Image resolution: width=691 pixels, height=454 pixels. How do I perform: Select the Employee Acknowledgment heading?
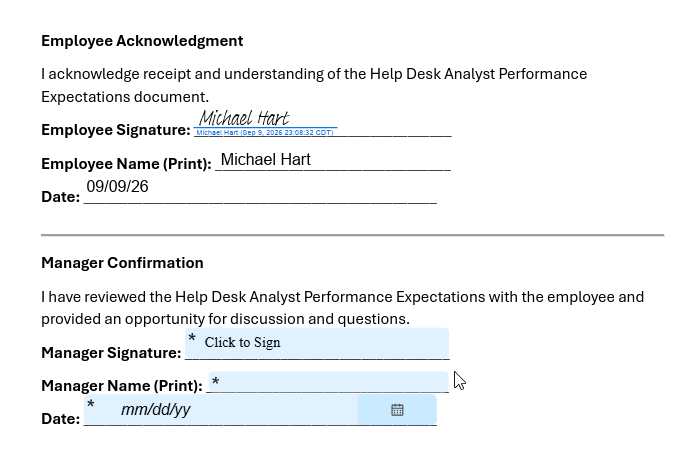142,41
